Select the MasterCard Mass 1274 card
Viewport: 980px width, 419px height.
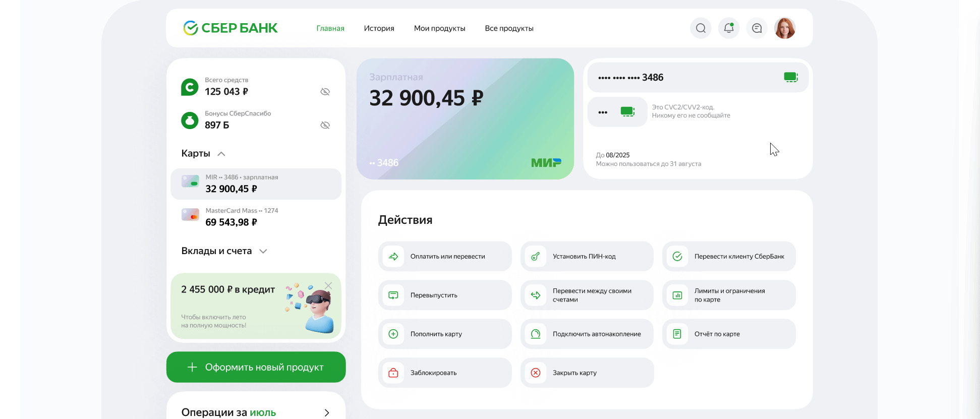(x=256, y=217)
